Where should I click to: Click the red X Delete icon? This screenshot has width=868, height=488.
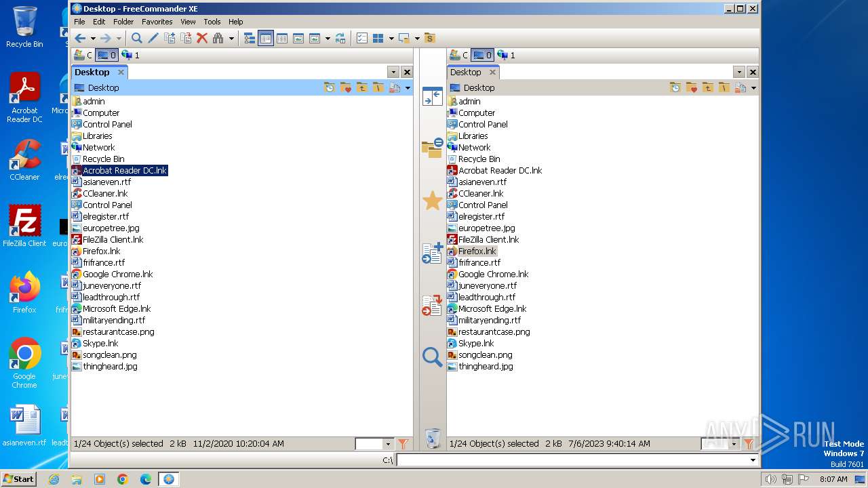(x=202, y=39)
